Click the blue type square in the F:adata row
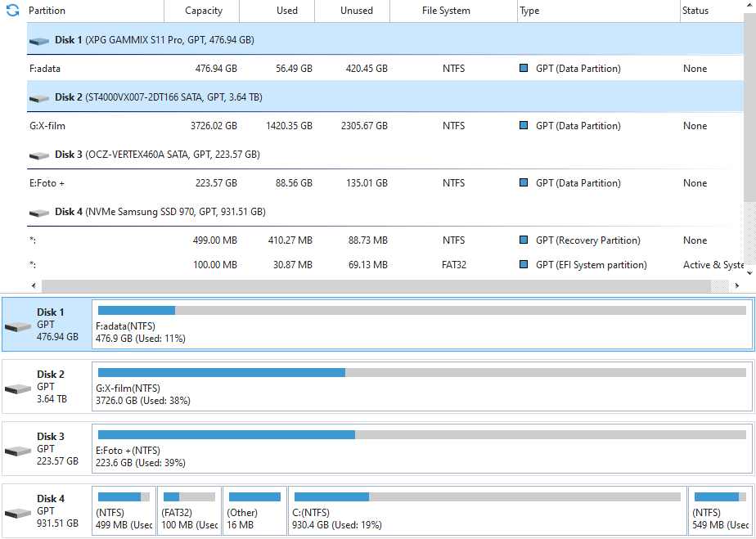 point(524,69)
